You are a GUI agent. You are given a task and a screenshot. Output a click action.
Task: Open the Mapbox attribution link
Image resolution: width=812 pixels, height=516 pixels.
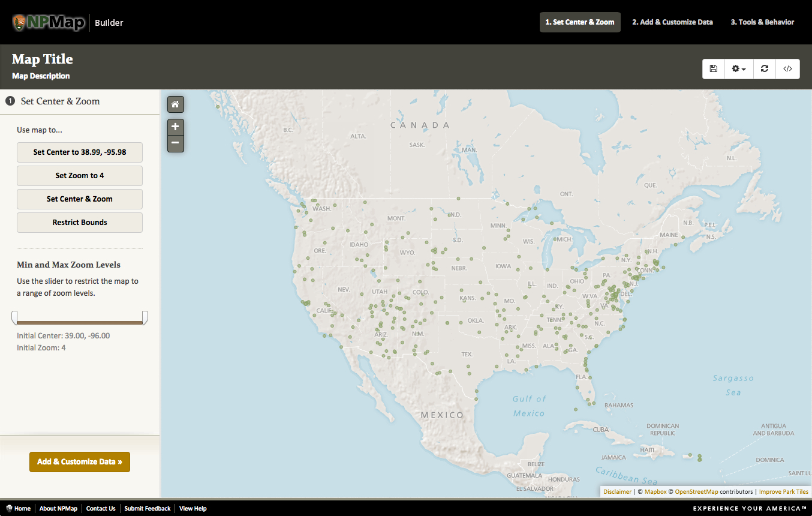point(655,492)
